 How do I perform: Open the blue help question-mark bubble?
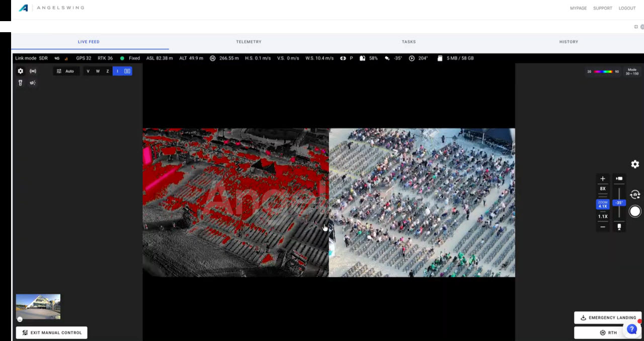coord(632,329)
